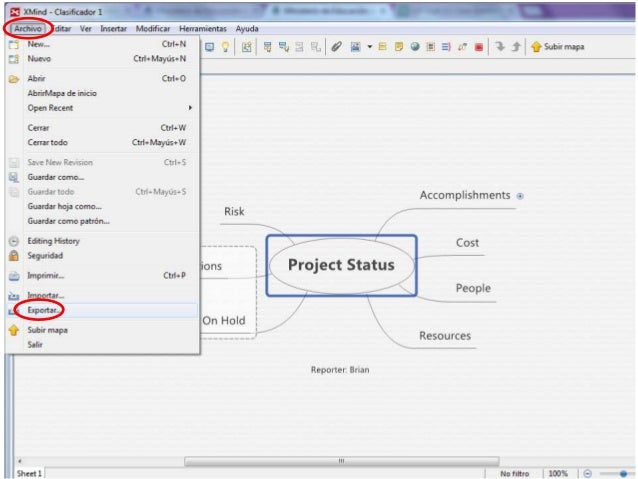Image resolution: width=638 pixels, height=479 pixels.
Task: Select Guardar hoja como... entry
Action: click(x=102, y=206)
